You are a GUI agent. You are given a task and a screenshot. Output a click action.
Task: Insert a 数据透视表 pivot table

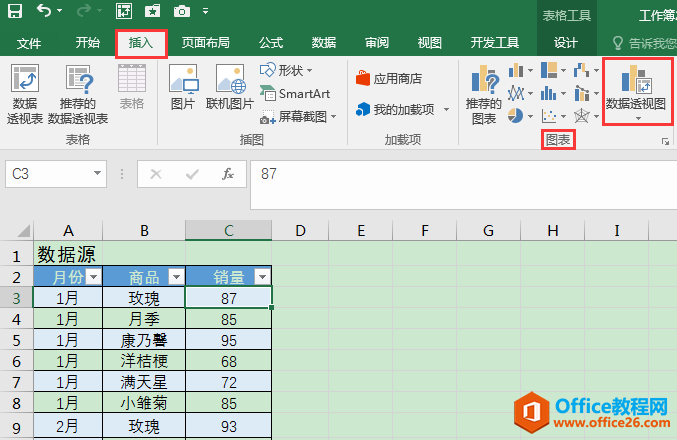tap(25, 95)
